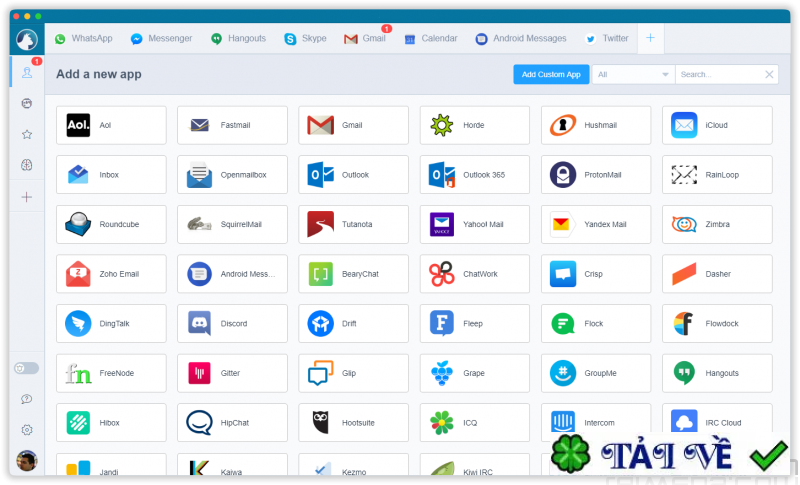Select the Openmailbox app card
This screenshot has width=800, height=485.
tap(232, 174)
